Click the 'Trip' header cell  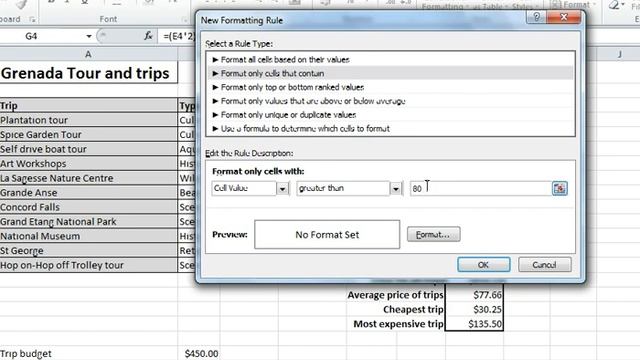(x=88, y=106)
